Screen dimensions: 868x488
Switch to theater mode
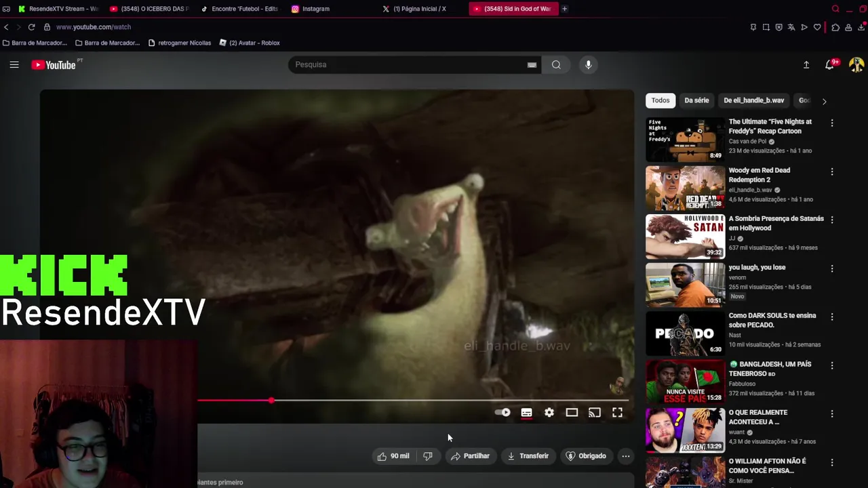[572, 412]
